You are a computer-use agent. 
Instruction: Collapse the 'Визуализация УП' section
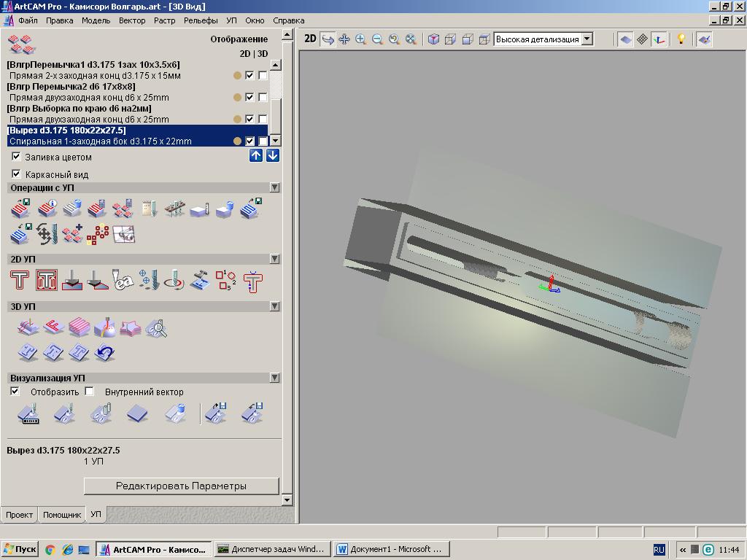coord(274,378)
